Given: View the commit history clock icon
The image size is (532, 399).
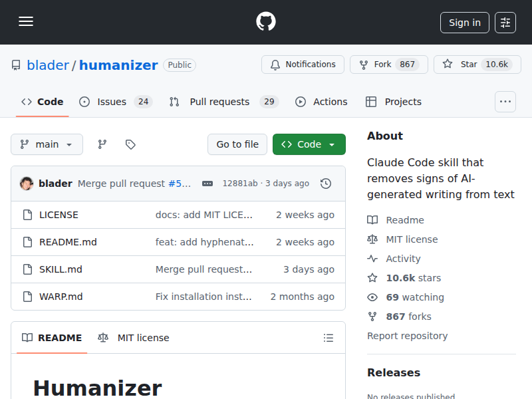Looking at the screenshot, I should (x=326, y=184).
